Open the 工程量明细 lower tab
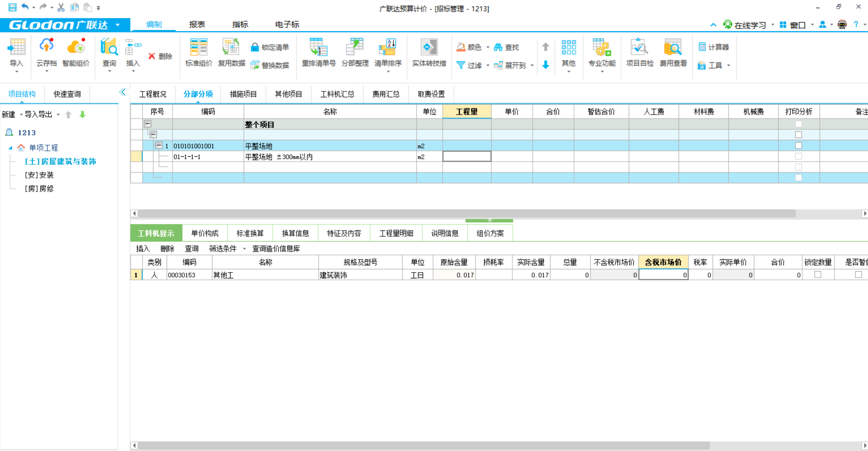Viewport: 868px width, 451px height. pos(396,233)
